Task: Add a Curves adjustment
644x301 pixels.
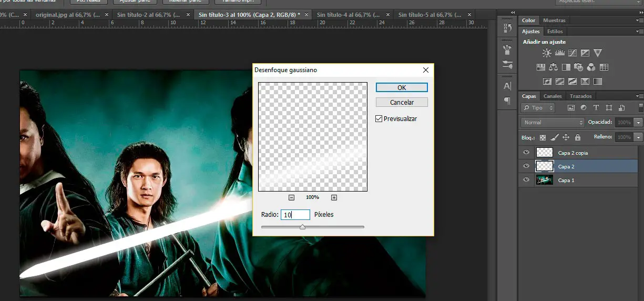Action: (x=572, y=53)
